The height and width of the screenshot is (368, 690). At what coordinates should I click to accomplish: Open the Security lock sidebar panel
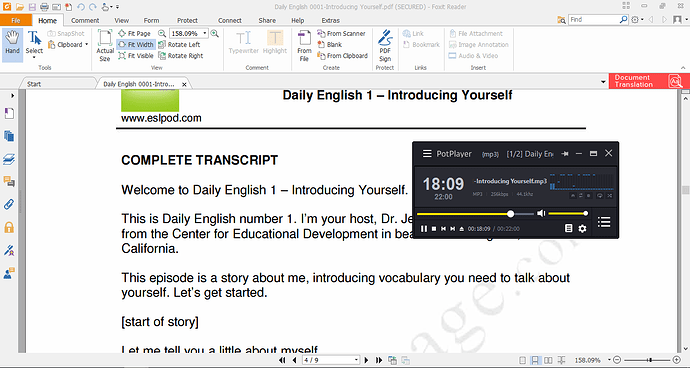[x=9, y=227]
